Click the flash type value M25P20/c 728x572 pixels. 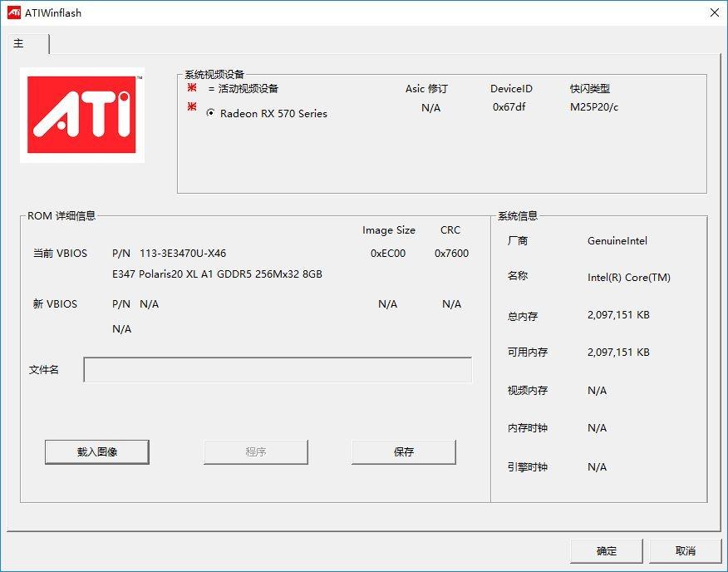[594, 107]
